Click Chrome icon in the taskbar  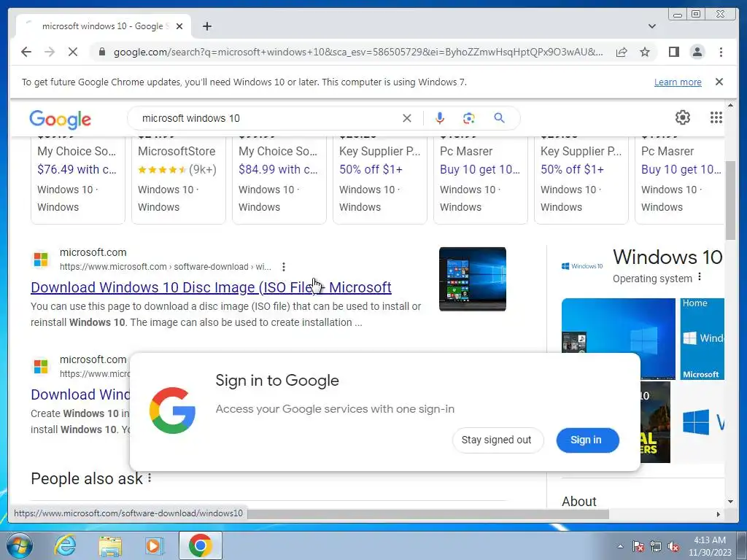[201, 545]
